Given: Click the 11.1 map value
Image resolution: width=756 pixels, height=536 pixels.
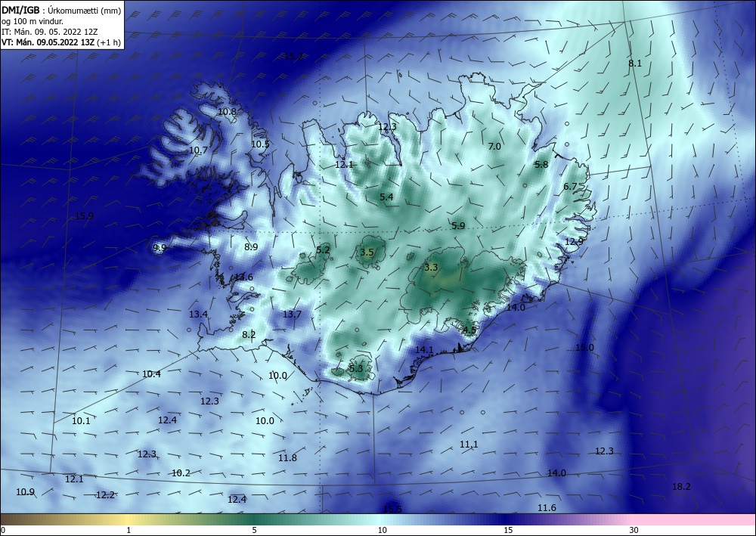Looking at the screenshot, I should [469, 444].
